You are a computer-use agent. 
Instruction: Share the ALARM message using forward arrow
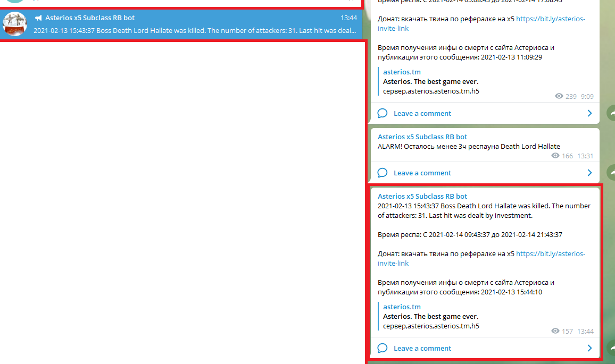(x=611, y=172)
